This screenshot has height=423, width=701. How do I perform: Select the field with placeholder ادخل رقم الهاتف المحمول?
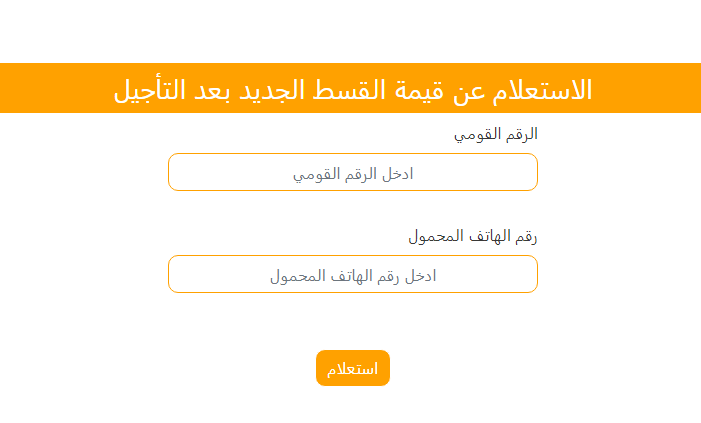[352, 274]
